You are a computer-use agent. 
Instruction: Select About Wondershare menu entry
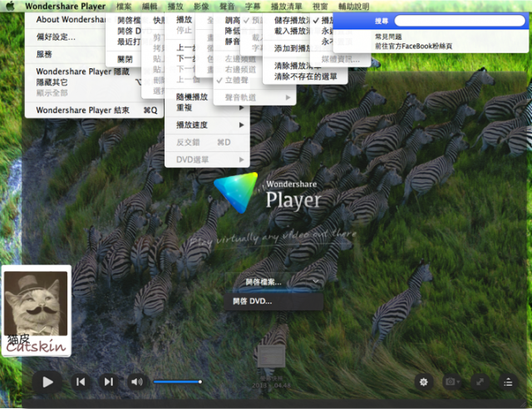pyautogui.click(x=71, y=19)
